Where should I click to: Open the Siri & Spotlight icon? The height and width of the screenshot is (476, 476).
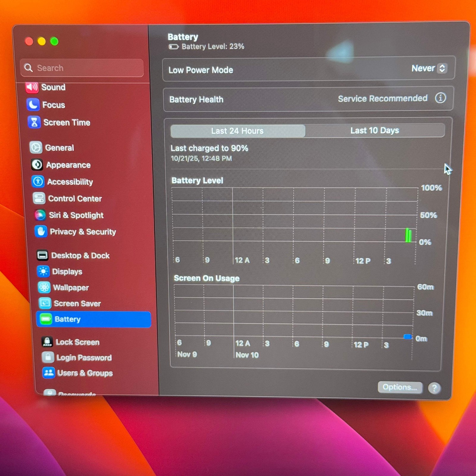point(40,215)
